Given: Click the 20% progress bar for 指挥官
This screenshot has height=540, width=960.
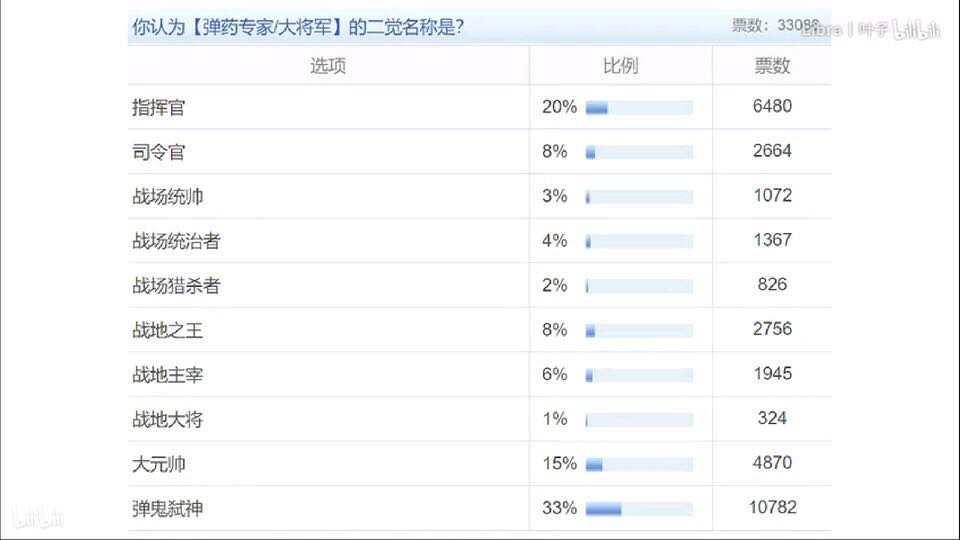Looking at the screenshot, I should [x=638, y=108].
